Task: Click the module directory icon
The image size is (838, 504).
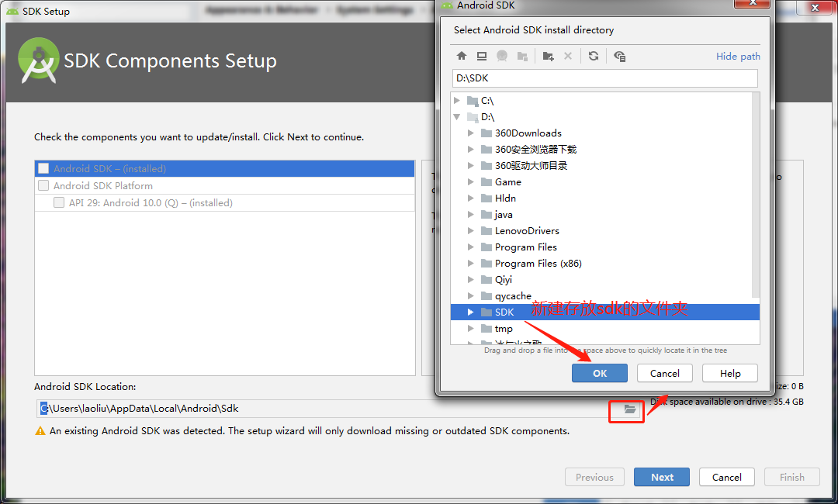Action: pyautogui.click(x=522, y=56)
